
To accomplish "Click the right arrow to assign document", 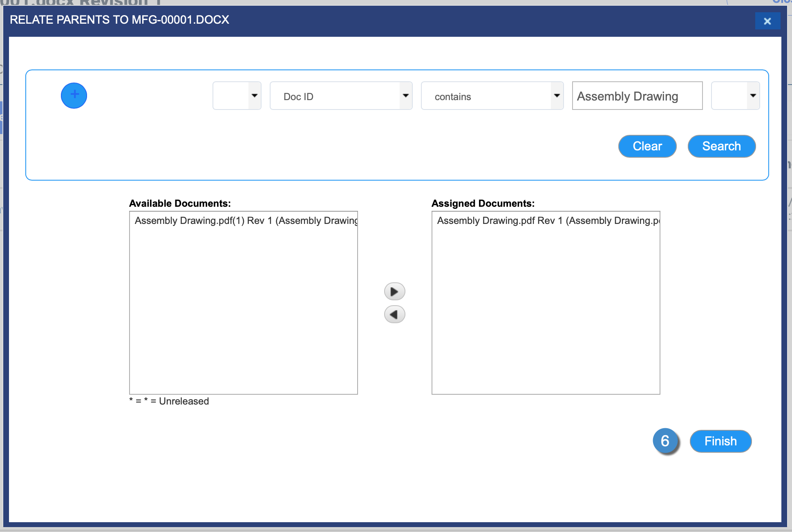I will (x=394, y=292).
